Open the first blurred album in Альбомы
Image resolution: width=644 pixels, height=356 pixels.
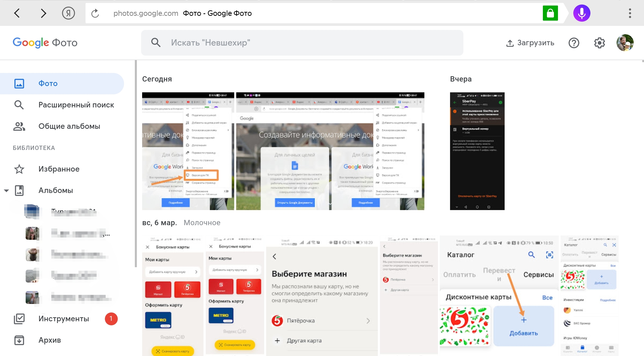[62, 212]
